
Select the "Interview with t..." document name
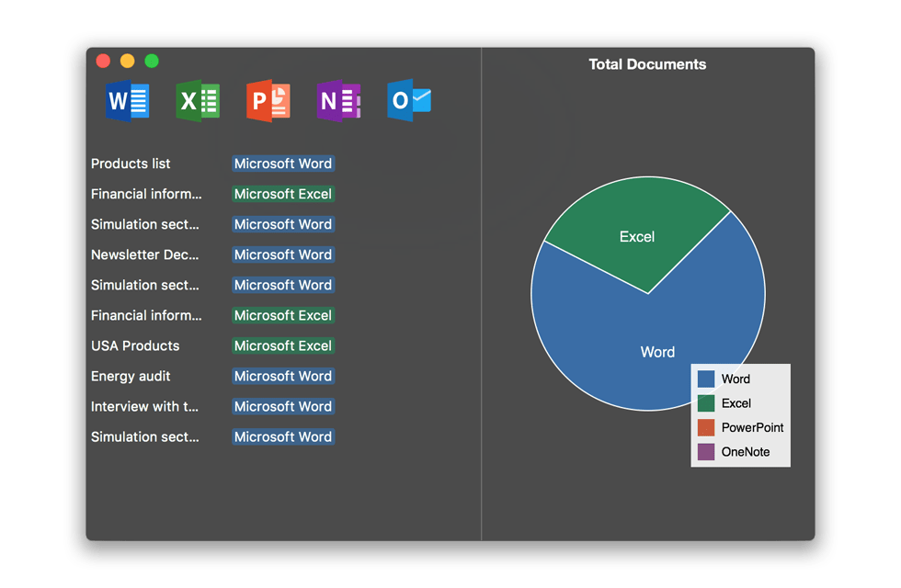click(x=145, y=406)
